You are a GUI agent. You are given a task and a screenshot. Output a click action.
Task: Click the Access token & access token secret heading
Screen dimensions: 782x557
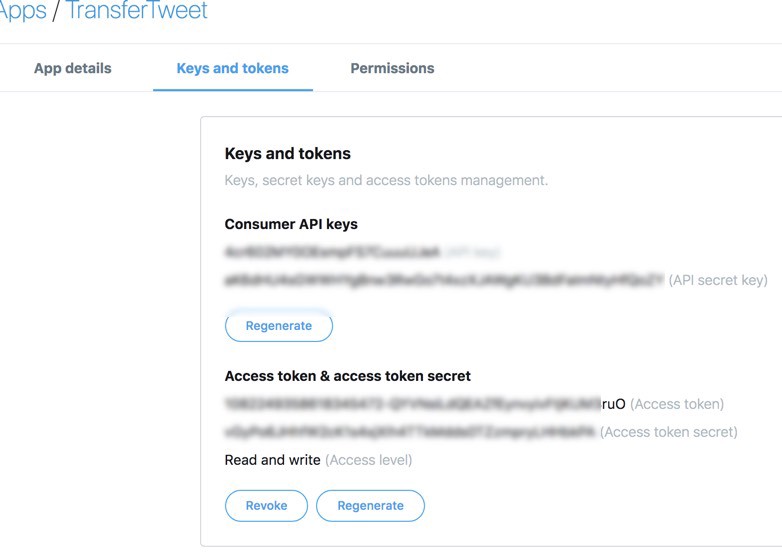[x=348, y=377]
